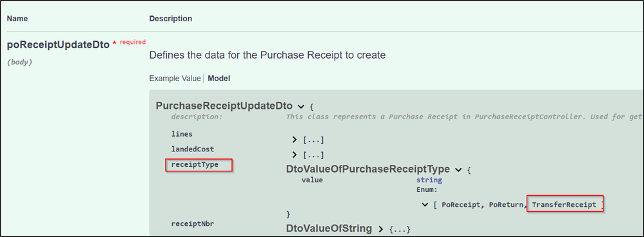Expand the landedCost array
This screenshot has height=237, width=644.
[294, 155]
